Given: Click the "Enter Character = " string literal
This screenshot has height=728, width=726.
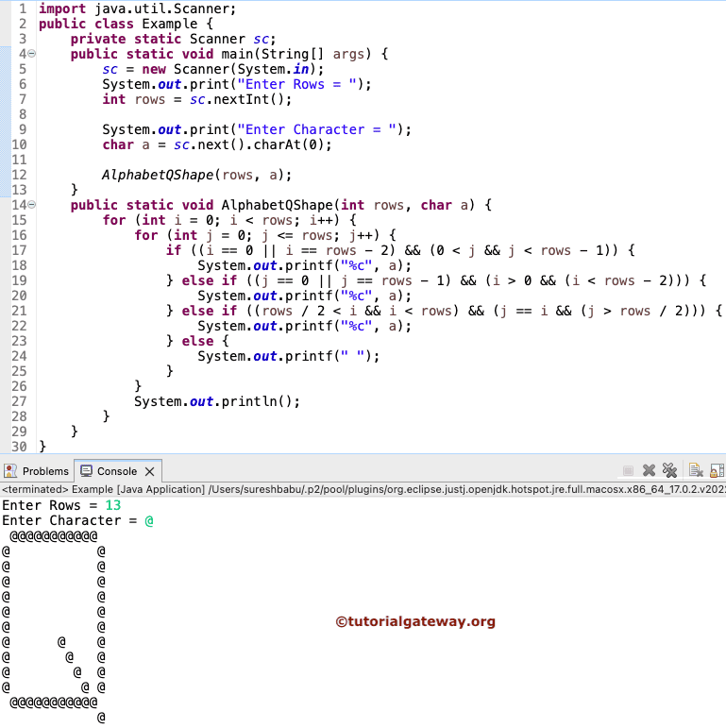Looking at the screenshot, I should point(317,129).
